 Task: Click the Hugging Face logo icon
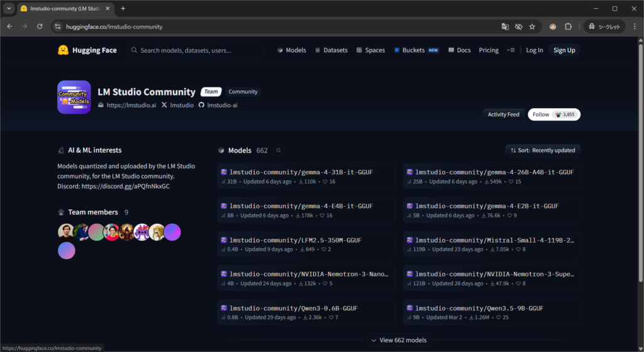click(63, 50)
